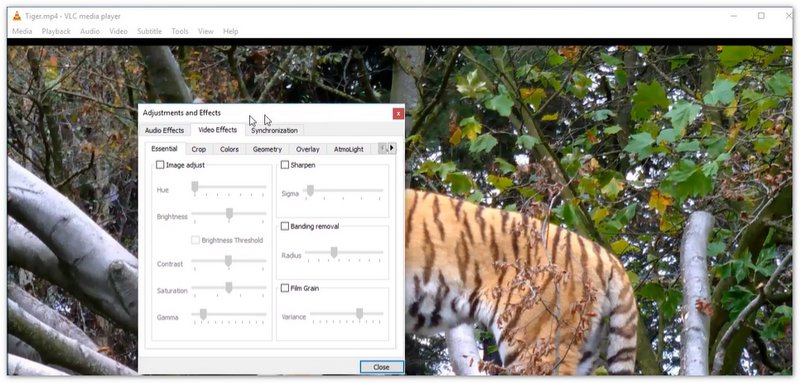Image resolution: width=800 pixels, height=383 pixels.
Task: Switch to the Audio Effects tab
Action: coord(164,130)
